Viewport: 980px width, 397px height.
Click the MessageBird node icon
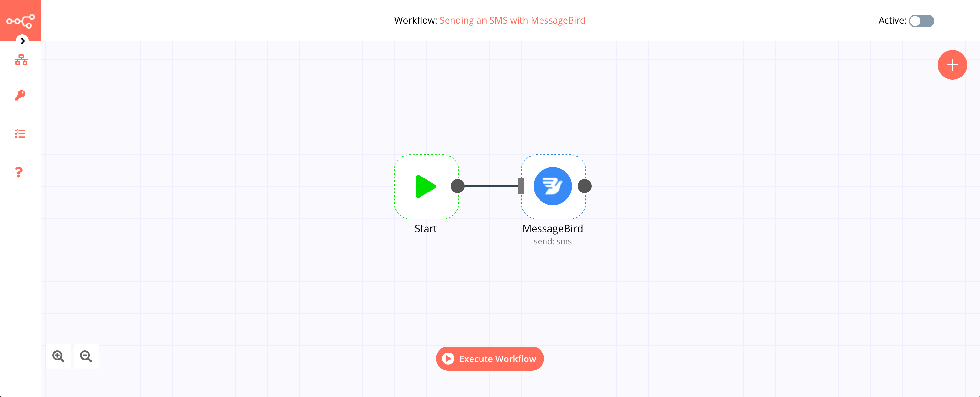(x=553, y=186)
